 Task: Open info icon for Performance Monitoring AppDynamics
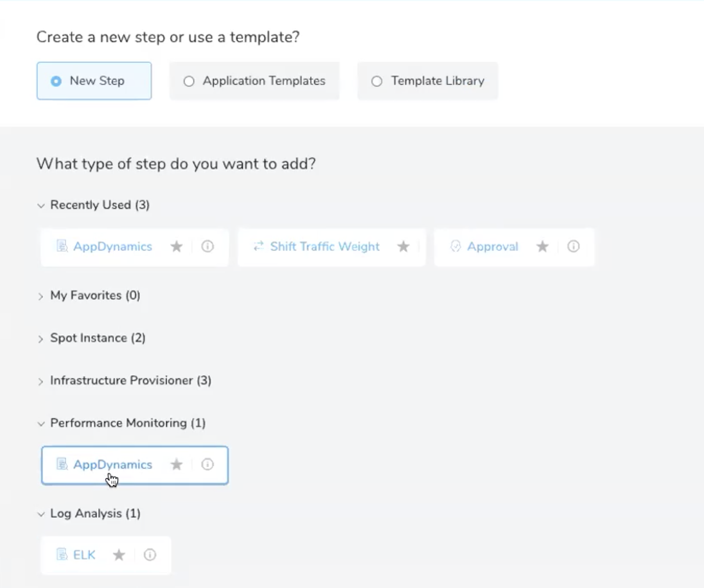coord(207,464)
